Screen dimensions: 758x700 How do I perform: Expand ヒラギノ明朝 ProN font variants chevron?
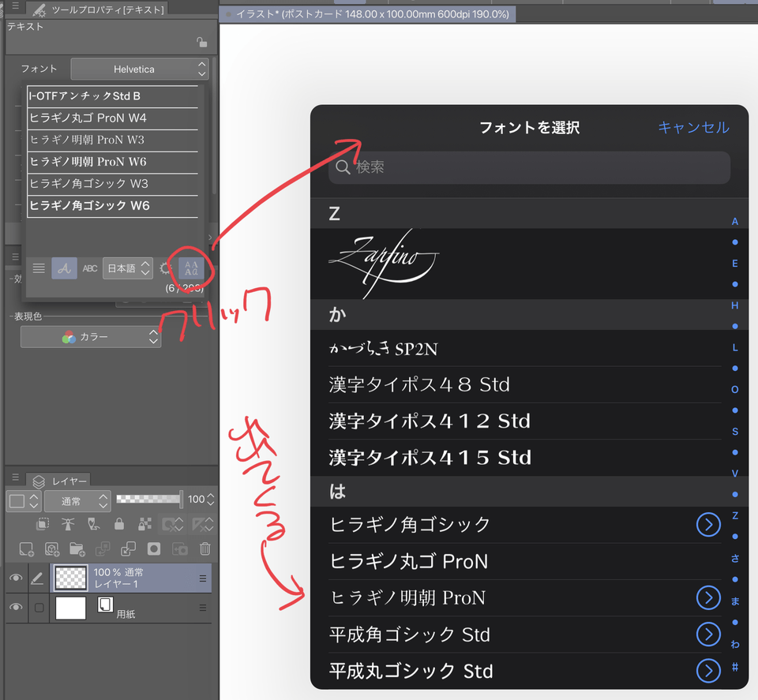[708, 597]
